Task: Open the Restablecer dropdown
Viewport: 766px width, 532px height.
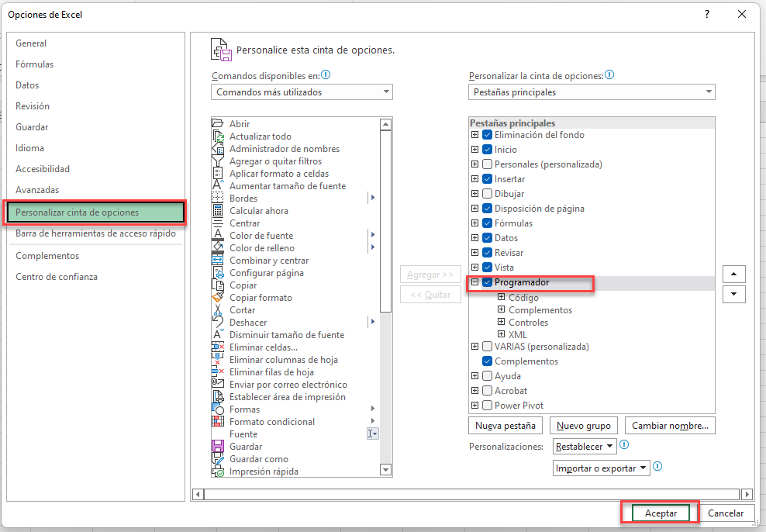Action: coord(585,446)
